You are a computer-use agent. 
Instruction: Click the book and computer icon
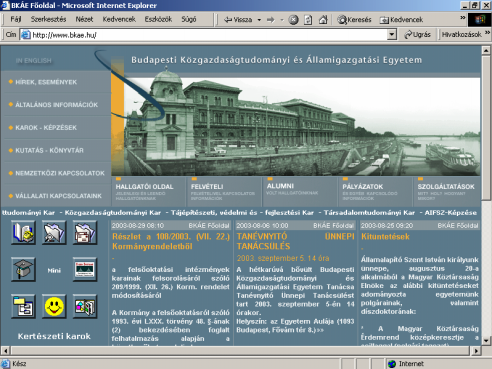tap(23, 233)
